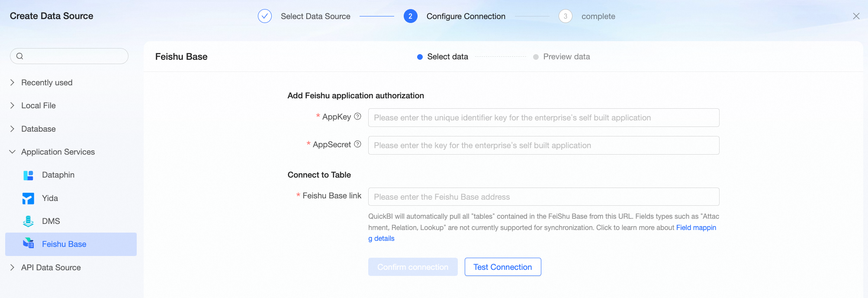Focus the AppKey input field
This screenshot has height=298, width=868.
(543, 117)
